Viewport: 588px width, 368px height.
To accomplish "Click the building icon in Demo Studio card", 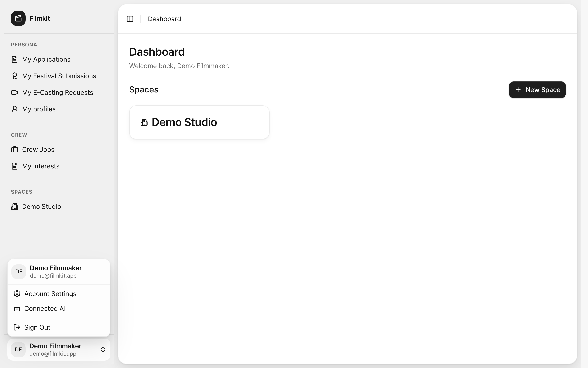I will point(144,122).
